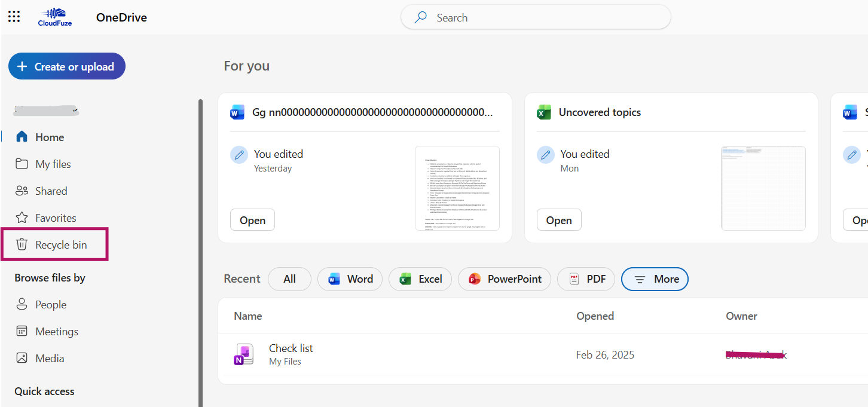The width and height of the screenshot is (868, 407).
Task: Click the pencil icon on Gg nn000 card
Action: tap(239, 155)
